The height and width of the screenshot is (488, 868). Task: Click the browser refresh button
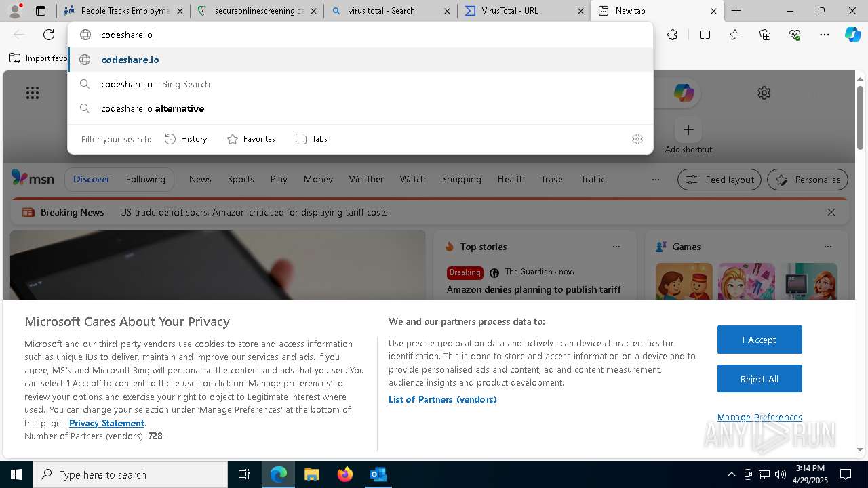point(49,35)
